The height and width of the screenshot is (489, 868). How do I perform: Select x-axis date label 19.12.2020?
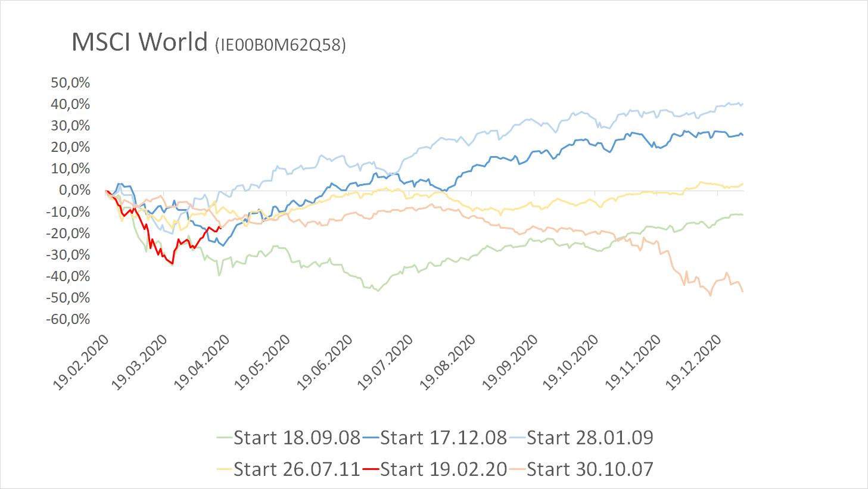[693, 362]
